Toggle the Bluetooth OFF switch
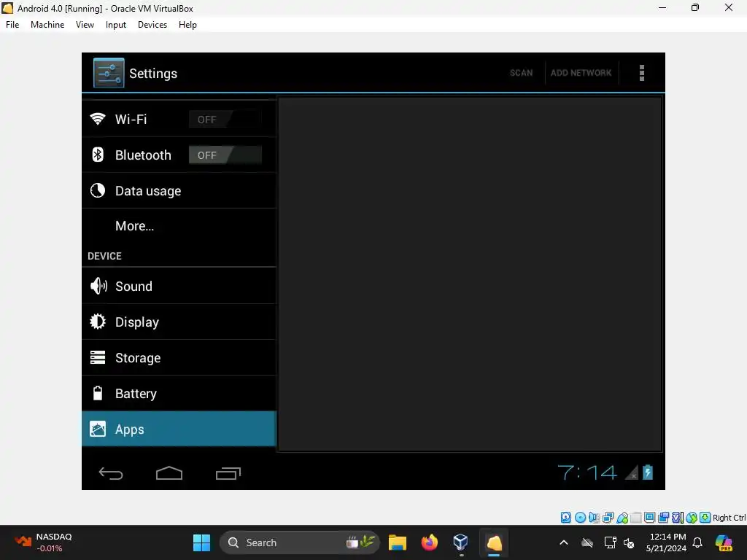Image resolution: width=747 pixels, height=560 pixels. tap(225, 155)
